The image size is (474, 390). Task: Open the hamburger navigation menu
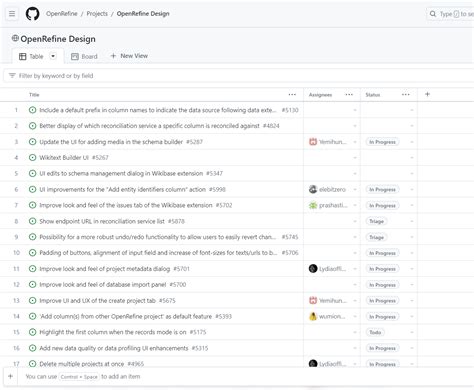[x=12, y=14]
